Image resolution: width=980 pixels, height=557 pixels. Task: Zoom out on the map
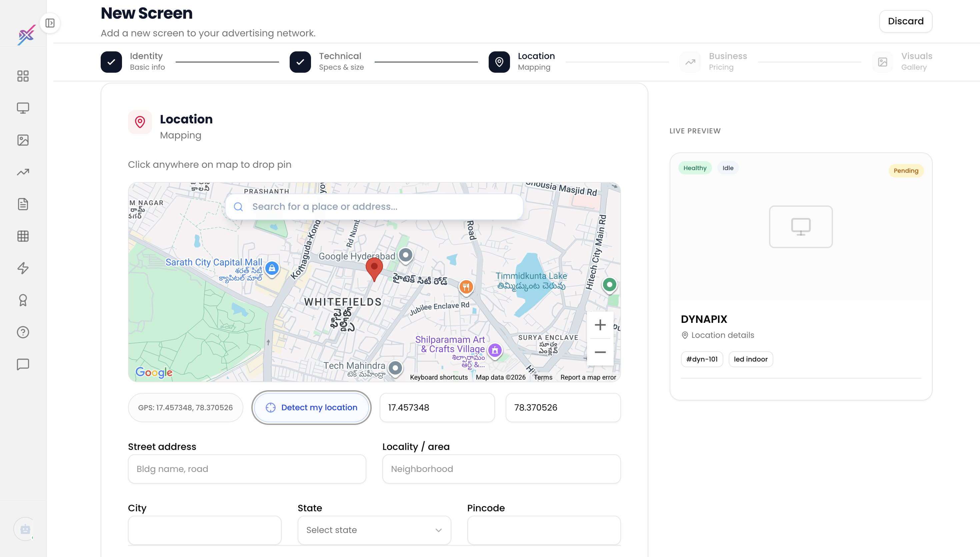click(x=600, y=352)
